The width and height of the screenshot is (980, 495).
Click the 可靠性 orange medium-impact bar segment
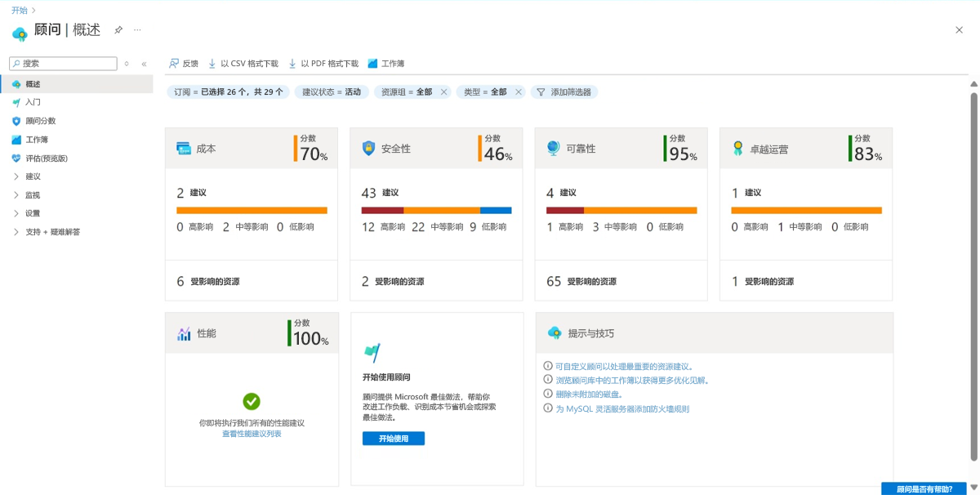640,211
